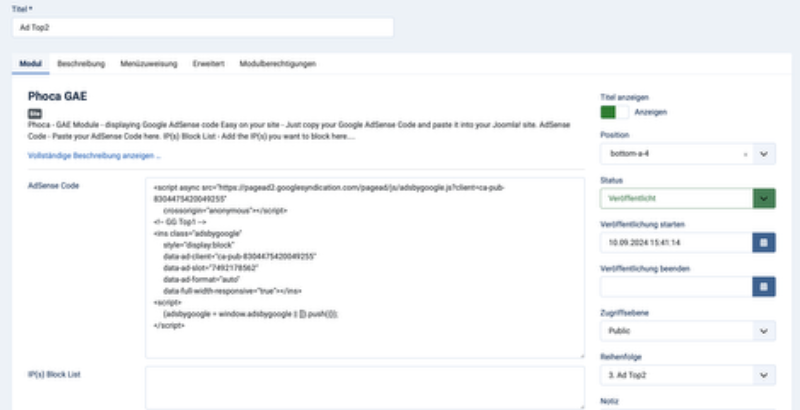Click the IP(s) Block List label
The height and width of the screenshot is (410, 800).
coord(54,374)
